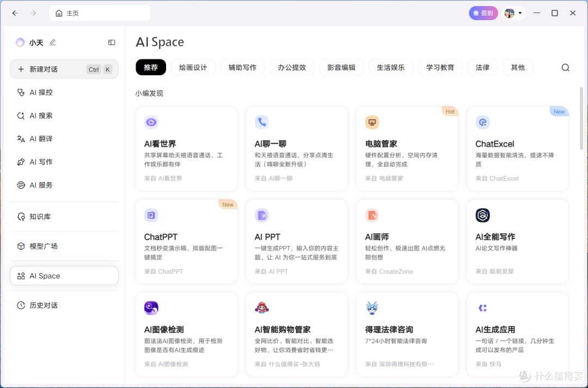
Task: Click the AI聊一聊 phone icon
Action: pos(262,122)
